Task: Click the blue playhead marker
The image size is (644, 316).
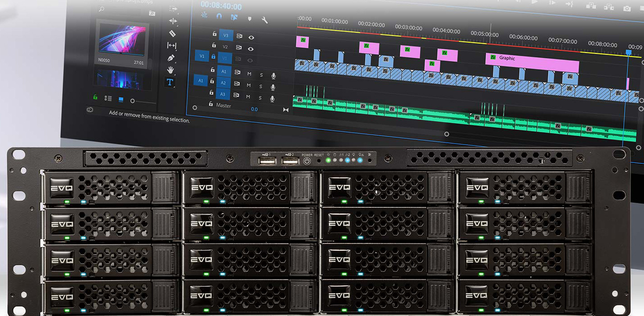Action: pyautogui.click(x=628, y=53)
